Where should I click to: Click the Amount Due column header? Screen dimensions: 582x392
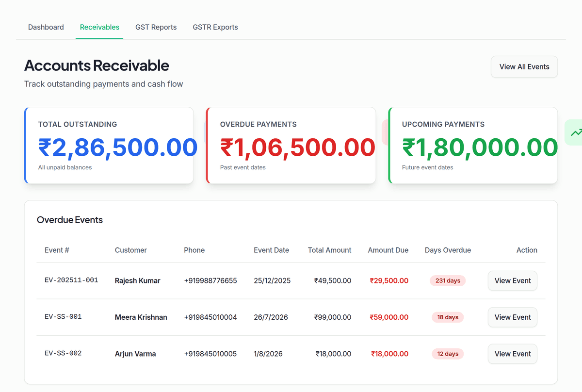click(388, 250)
